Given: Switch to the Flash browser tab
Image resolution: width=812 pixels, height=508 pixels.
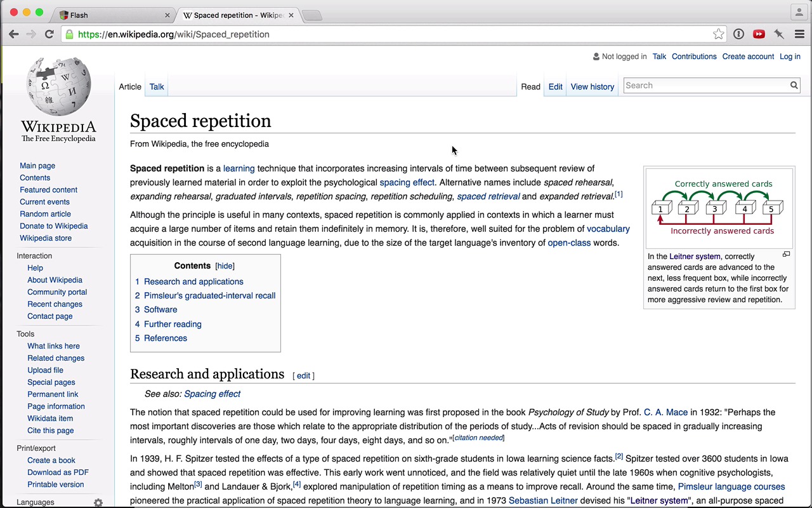Looking at the screenshot, I should click(114, 15).
